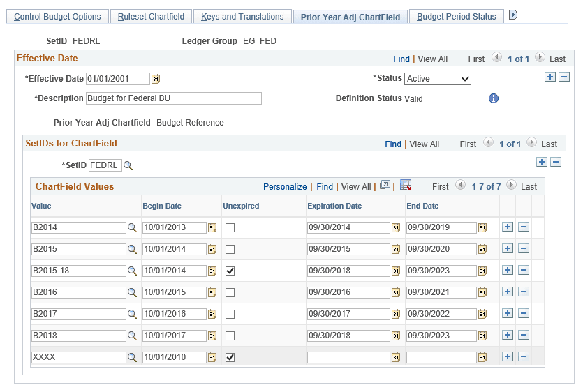The height and width of the screenshot is (392, 583).
Task: Sort by End Date column header
Action: 422,206
